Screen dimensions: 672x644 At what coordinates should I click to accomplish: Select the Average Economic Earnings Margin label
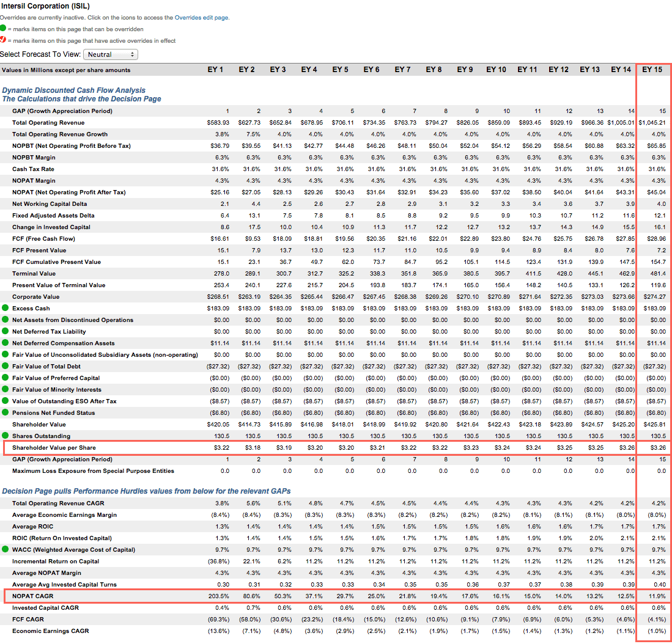coord(64,514)
